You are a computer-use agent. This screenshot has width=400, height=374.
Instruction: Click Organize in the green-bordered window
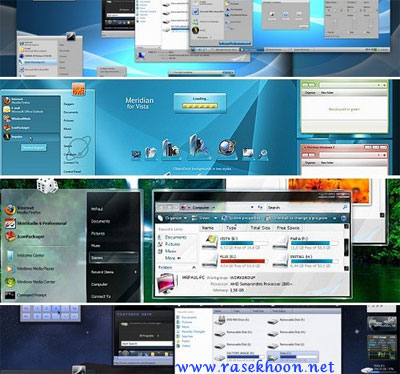310,93
